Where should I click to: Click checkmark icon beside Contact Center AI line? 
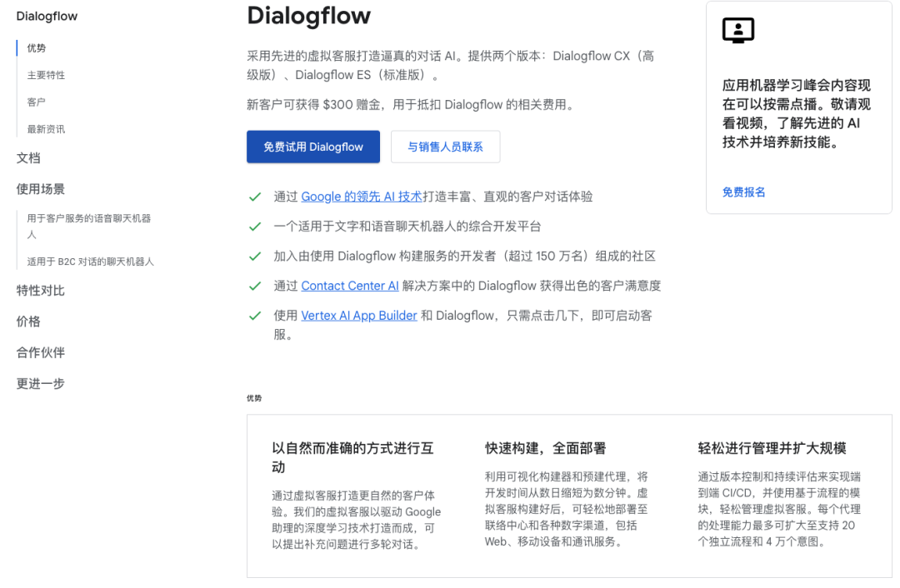[255, 287]
